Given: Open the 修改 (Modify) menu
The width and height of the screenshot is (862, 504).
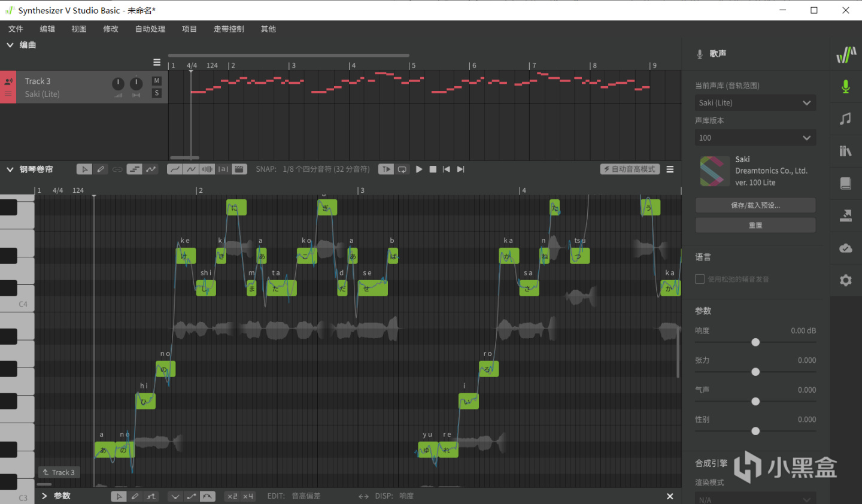Looking at the screenshot, I should tap(111, 29).
